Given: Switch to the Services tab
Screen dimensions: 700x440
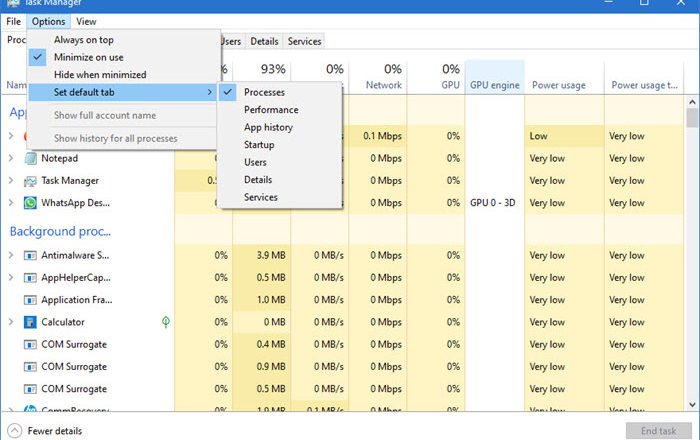Looking at the screenshot, I should click(304, 42).
